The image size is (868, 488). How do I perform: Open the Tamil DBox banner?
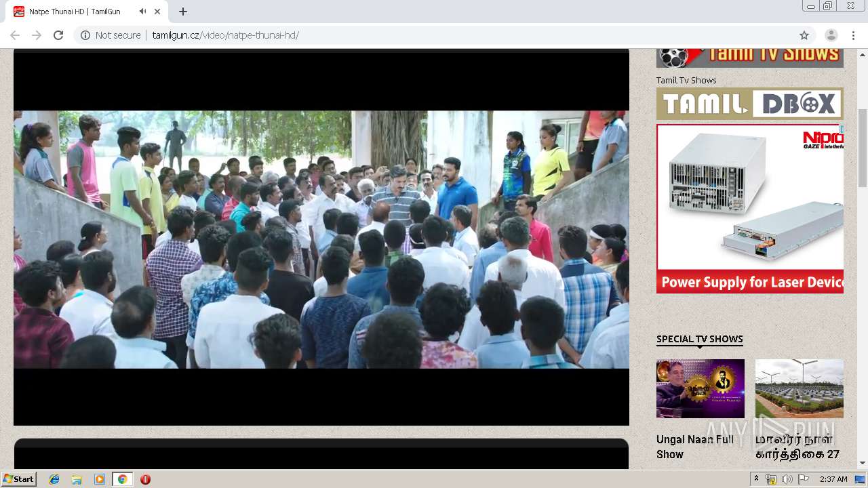click(x=750, y=104)
